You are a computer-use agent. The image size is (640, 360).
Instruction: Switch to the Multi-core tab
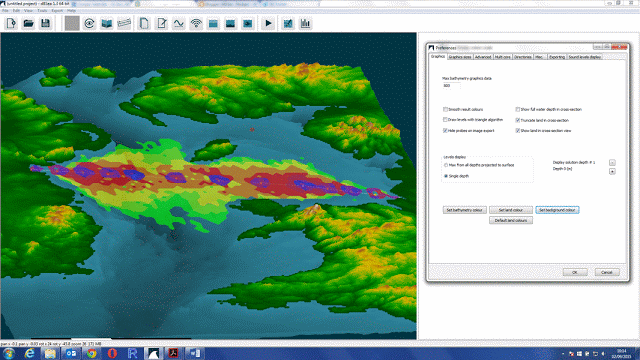click(x=502, y=57)
